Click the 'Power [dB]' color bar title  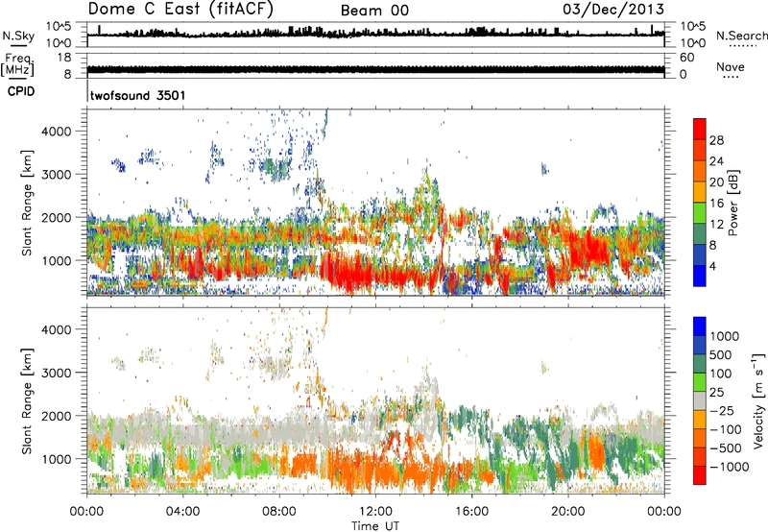(733, 203)
